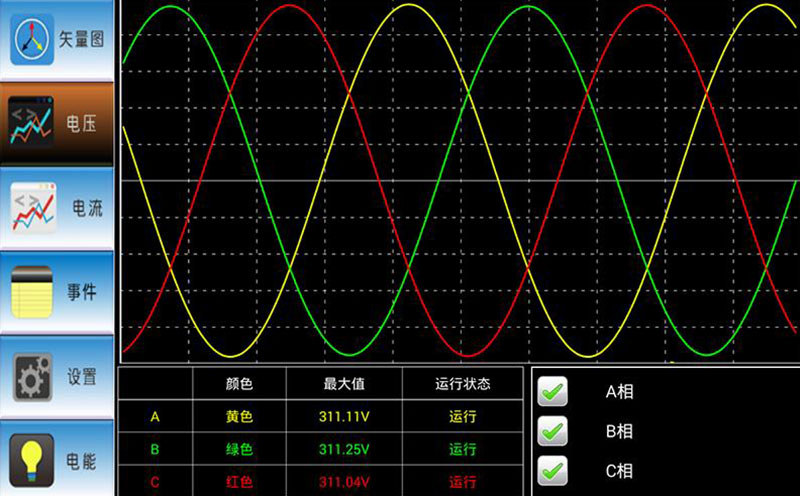
Task: Switch to 矢量图 menu label
Action: (81, 39)
